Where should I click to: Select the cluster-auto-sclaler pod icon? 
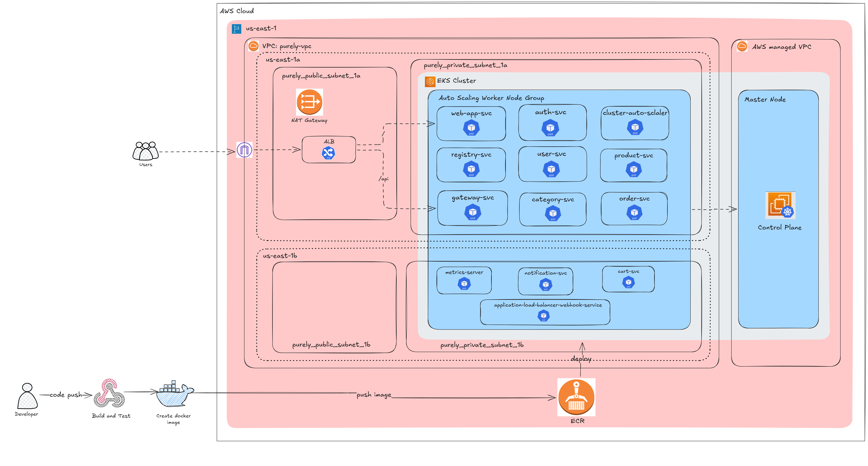pyautogui.click(x=635, y=127)
